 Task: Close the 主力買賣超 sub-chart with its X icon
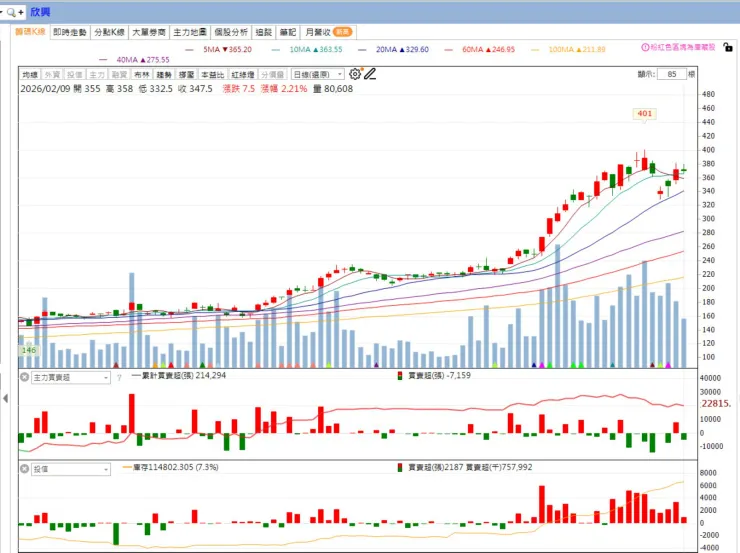tap(25, 377)
